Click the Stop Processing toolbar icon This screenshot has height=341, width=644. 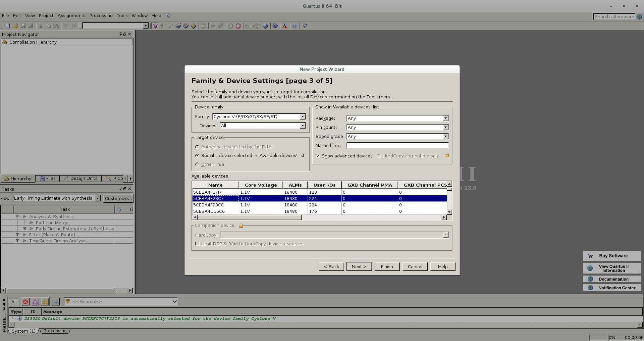coord(203,26)
